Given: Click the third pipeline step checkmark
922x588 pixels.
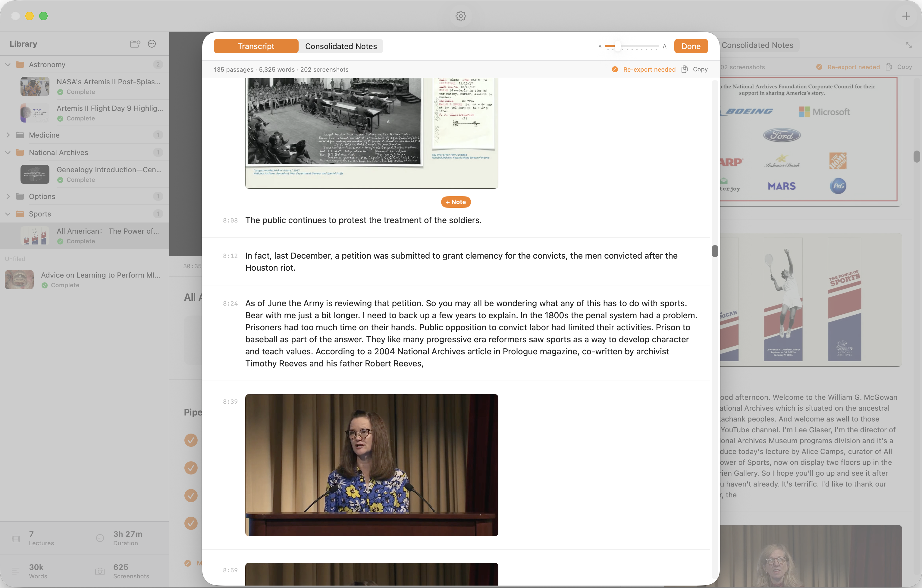Looking at the screenshot, I should (x=191, y=496).
